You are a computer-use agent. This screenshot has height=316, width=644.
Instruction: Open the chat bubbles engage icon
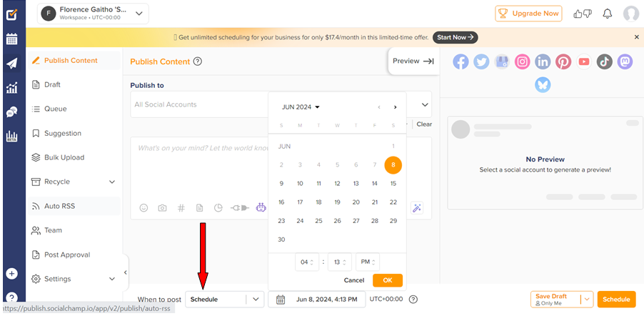pos(12,112)
